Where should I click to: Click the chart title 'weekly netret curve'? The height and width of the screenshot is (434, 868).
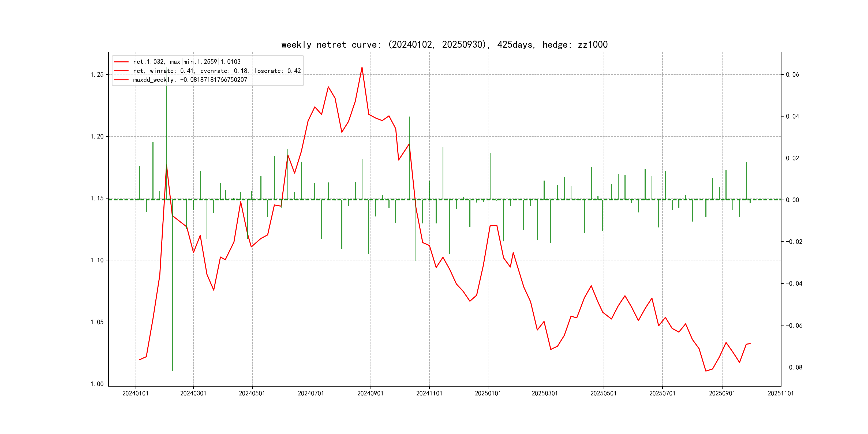[x=444, y=44]
